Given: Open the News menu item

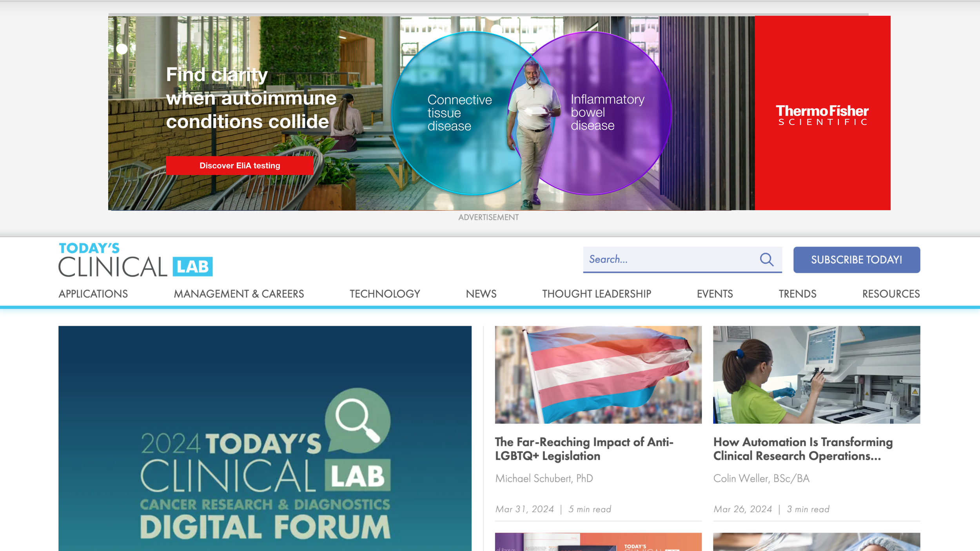Looking at the screenshot, I should 481,294.
